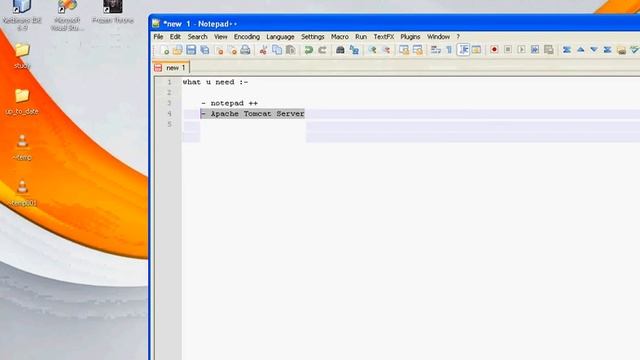This screenshot has width=640, height=360.
Task: Click the line '- Apache Tomcat Server'
Action: pyautogui.click(x=253, y=114)
